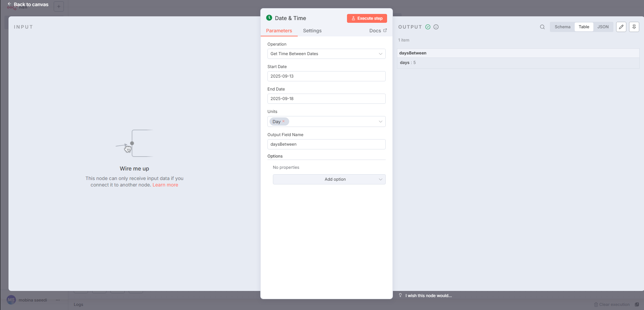Switch output view to JSON
Viewport: 644px width, 310px height.
(x=603, y=27)
